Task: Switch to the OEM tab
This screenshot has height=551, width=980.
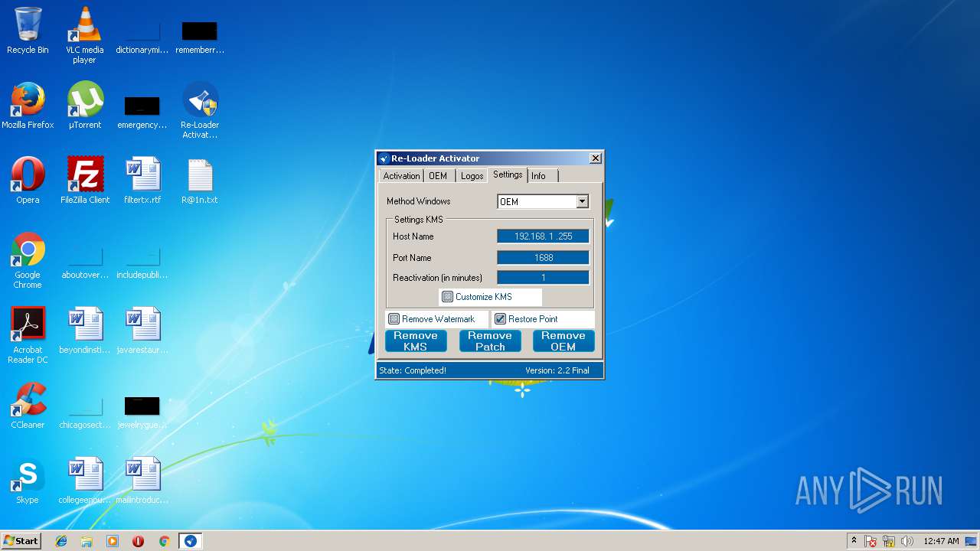Action: pos(438,176)
